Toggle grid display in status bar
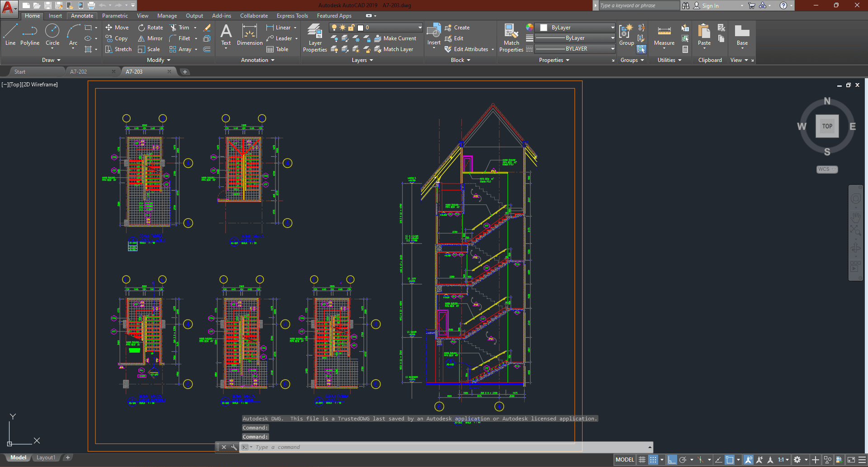 [x=642, y=460]
